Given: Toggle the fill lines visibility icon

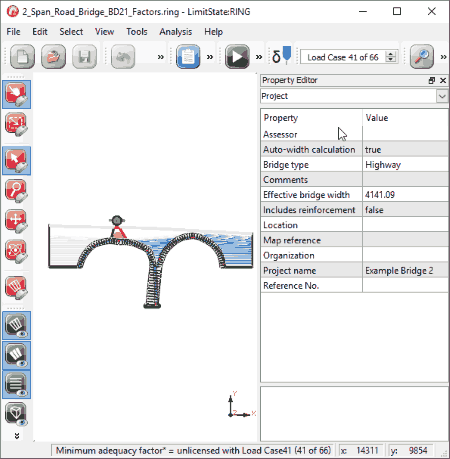Looking at the screenshot, I should (x=16, y=385).
